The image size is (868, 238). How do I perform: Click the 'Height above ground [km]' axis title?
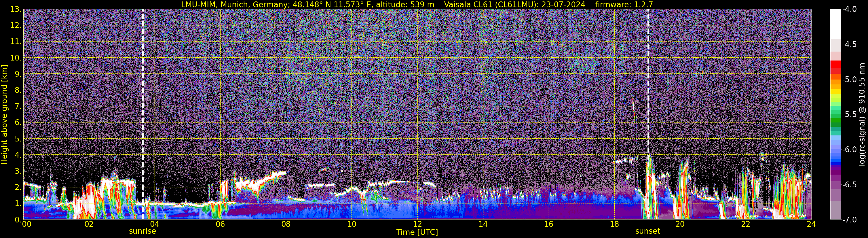(x=4, y=115)
